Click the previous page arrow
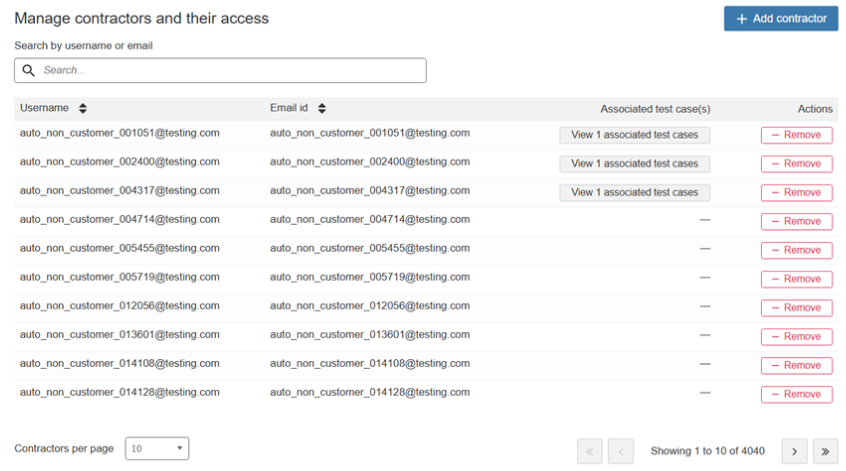Screen dimensions: 846x471 pyautogui.click(x=620, y=451)
